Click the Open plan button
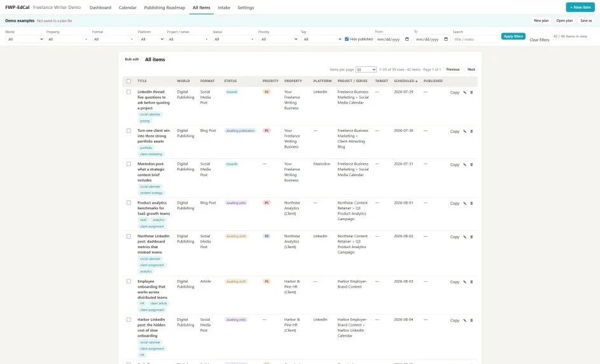This screenshot has height=364, width=600. 564,20
